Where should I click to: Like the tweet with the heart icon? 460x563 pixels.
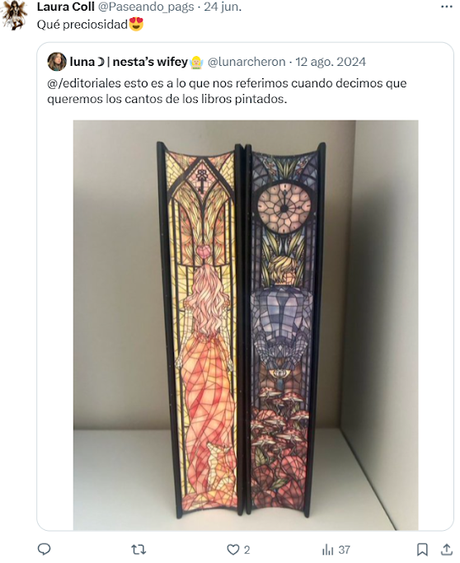[233, 549]
